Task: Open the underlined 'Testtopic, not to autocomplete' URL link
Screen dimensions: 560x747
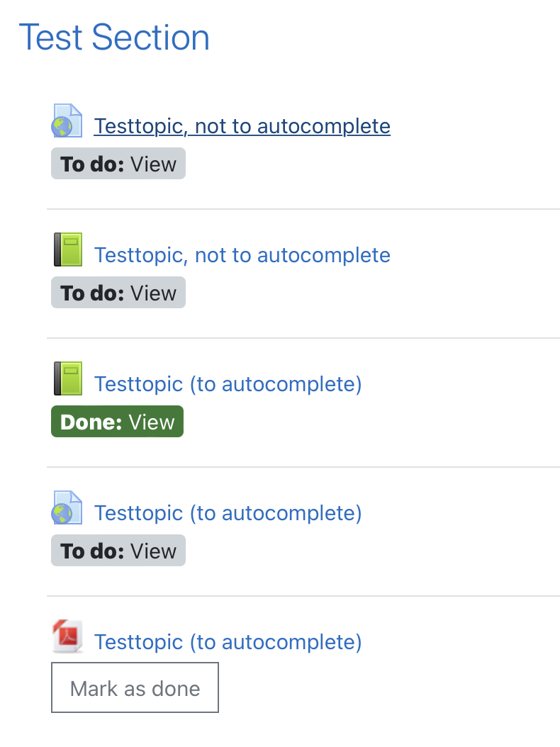Action: tap(242, 126)
